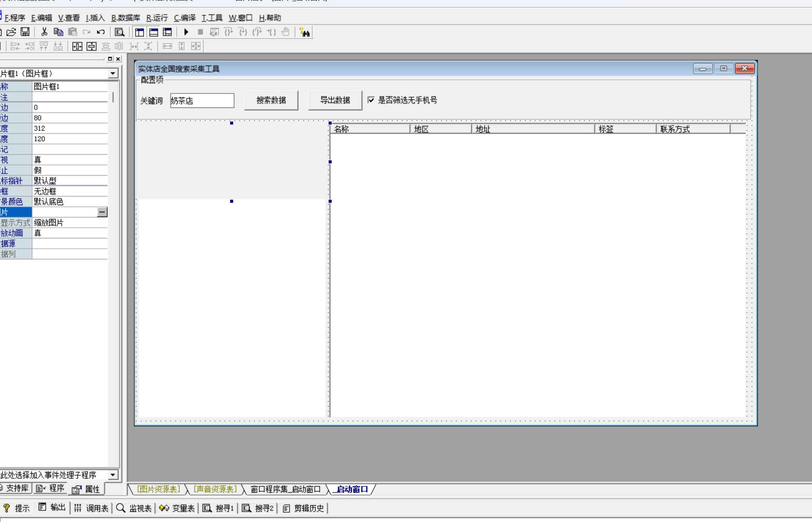
Task: Click the find/search document toolbar icon
Action: click(119, 32)
